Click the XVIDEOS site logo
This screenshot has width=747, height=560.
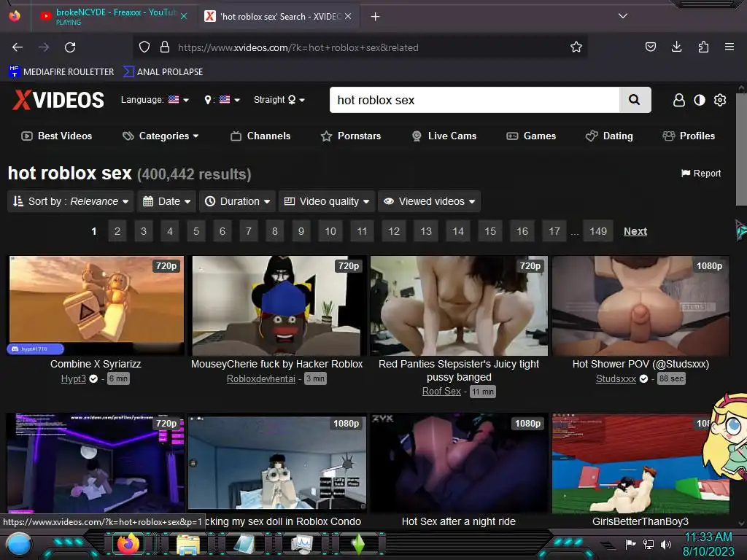pyautogui.click(x=58, y=100)
